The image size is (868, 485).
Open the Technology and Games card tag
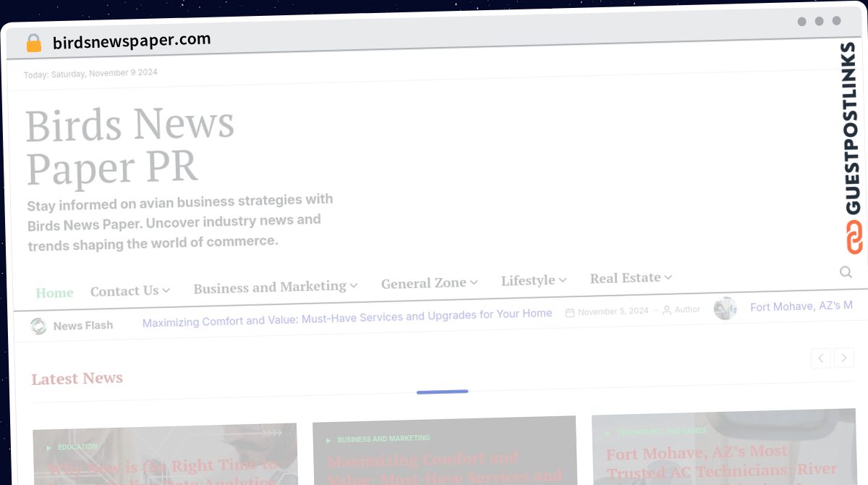pos(662,432)
